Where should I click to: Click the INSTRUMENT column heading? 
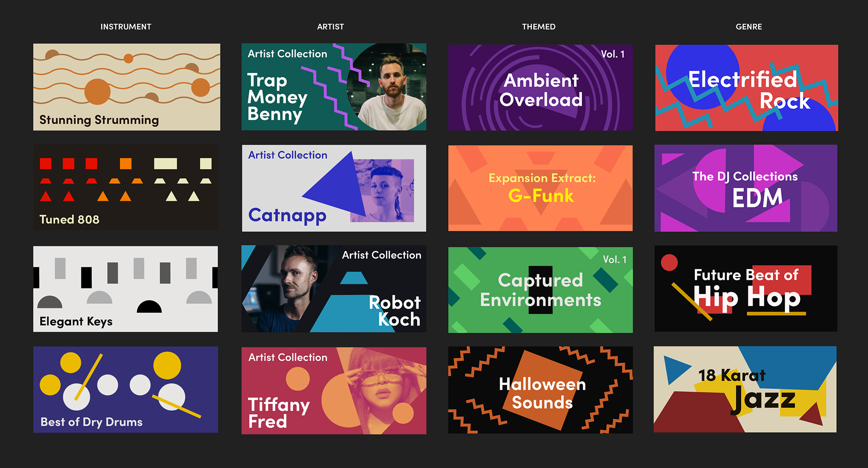(x=126, y=27)
